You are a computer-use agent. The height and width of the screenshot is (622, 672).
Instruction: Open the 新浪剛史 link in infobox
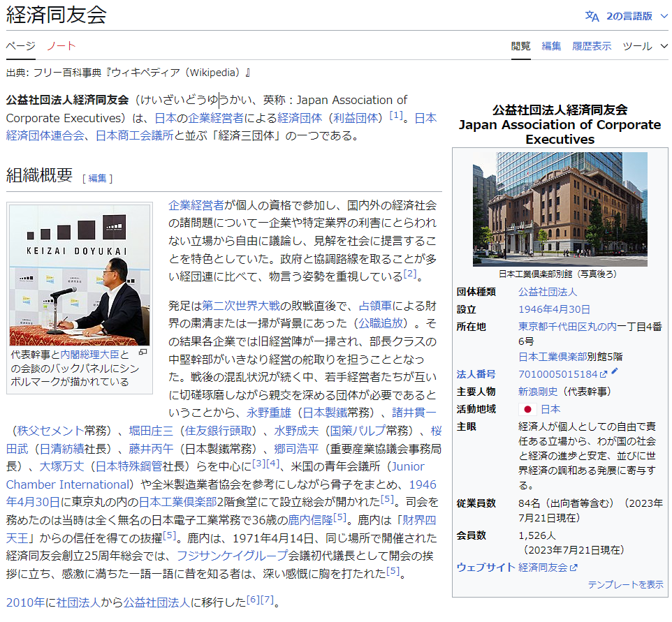539,392
